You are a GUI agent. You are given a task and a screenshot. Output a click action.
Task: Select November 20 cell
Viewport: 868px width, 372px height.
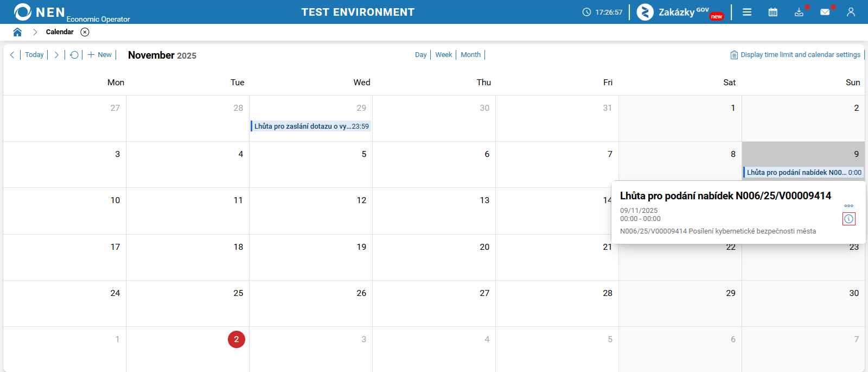coord(434,257)
